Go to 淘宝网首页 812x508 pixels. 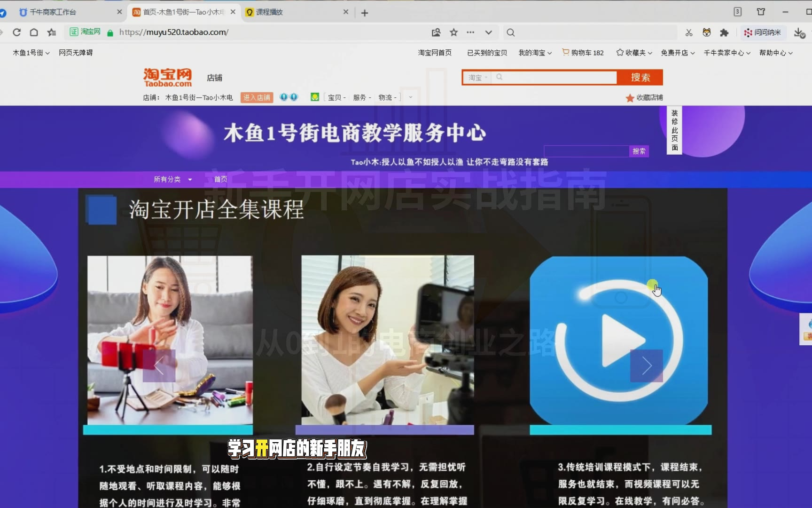click(x=435, y=53)
